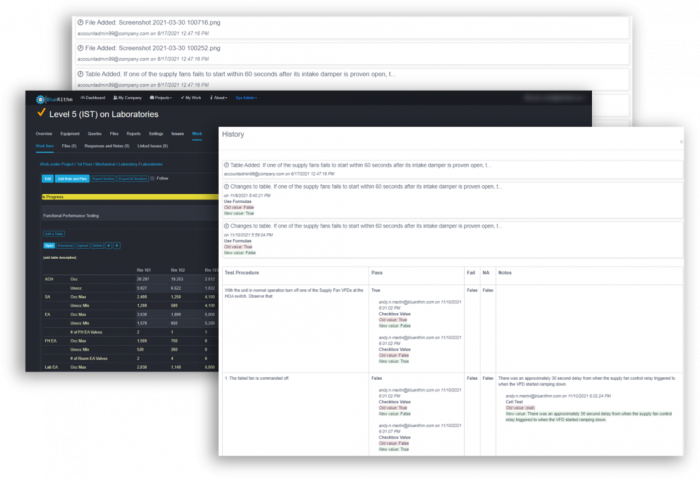This screenshot has width=700, height=479.
Task: Click the yellow In Progress status bar
Action: click(x=130, y=196)
